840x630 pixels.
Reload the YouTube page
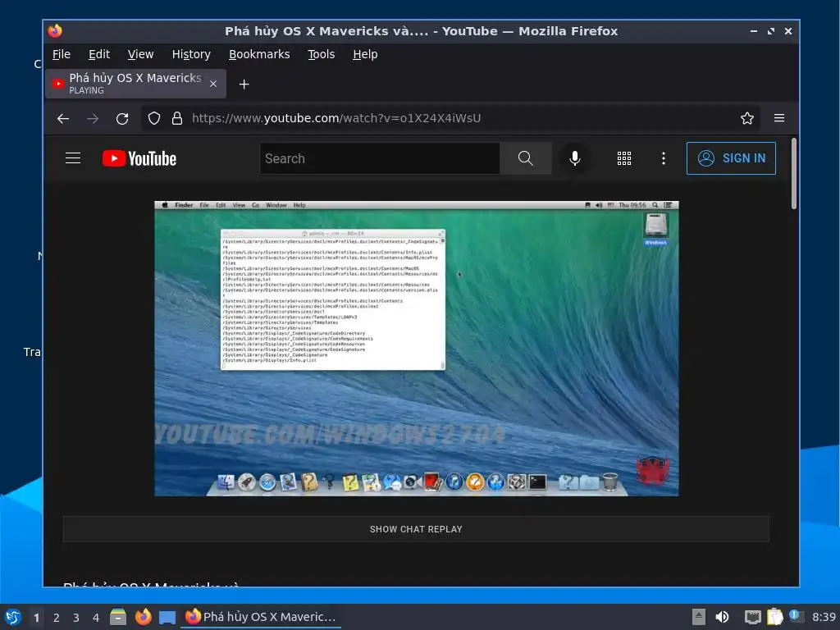click(x=122, y=118)
